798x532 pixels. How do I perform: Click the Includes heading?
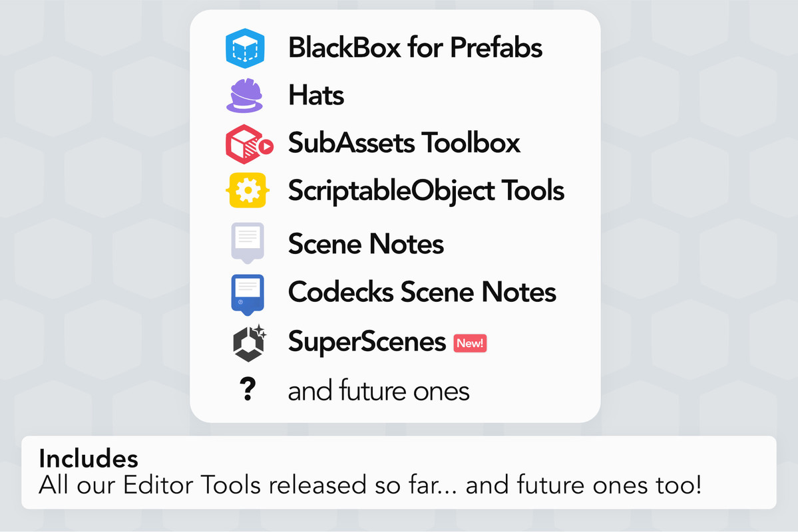click(89, 459)
